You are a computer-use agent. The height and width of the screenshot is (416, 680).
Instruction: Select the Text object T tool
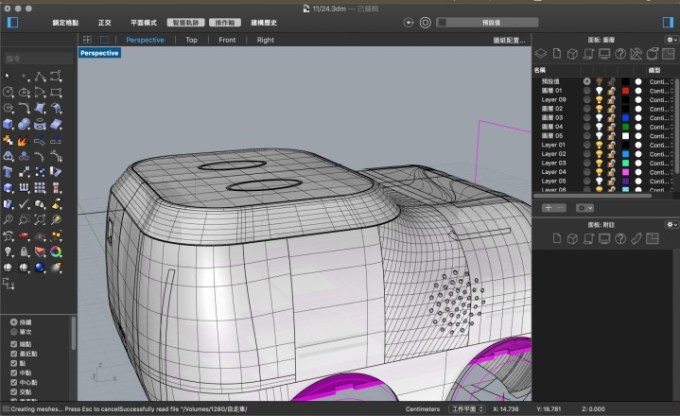click(x=8, y=172)
